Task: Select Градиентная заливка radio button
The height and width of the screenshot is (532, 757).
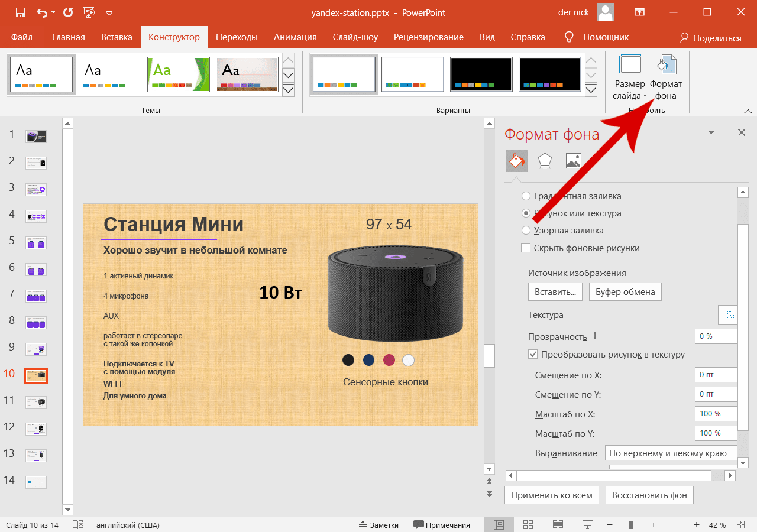Action: 526,196
